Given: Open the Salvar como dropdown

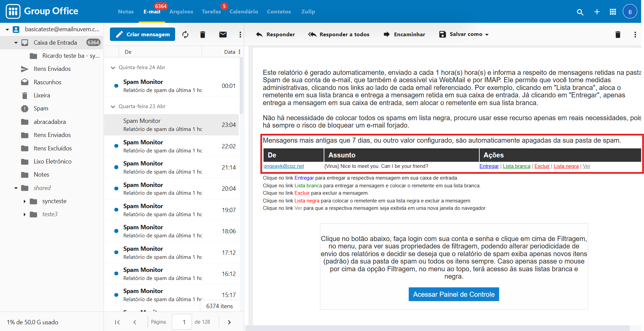Looking at the screenshot, I should [464, 34].
